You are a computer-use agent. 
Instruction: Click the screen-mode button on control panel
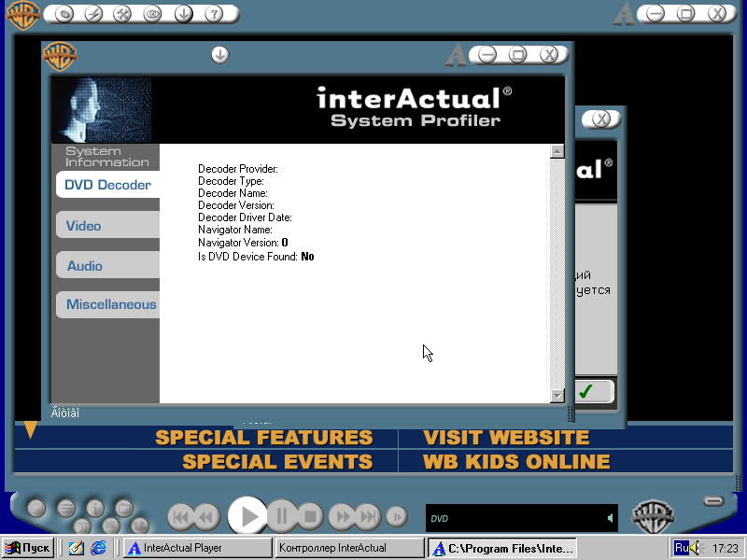click(x=36, y=509)
